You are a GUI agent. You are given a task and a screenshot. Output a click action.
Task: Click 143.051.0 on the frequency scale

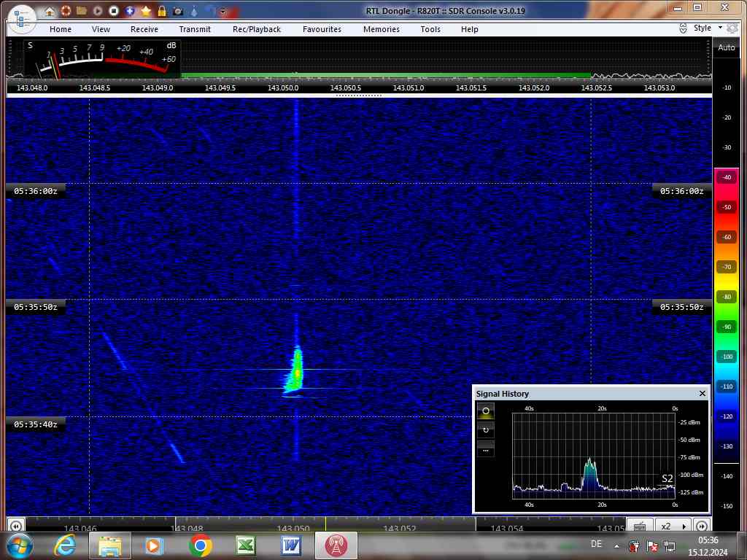tap(409, 87)
